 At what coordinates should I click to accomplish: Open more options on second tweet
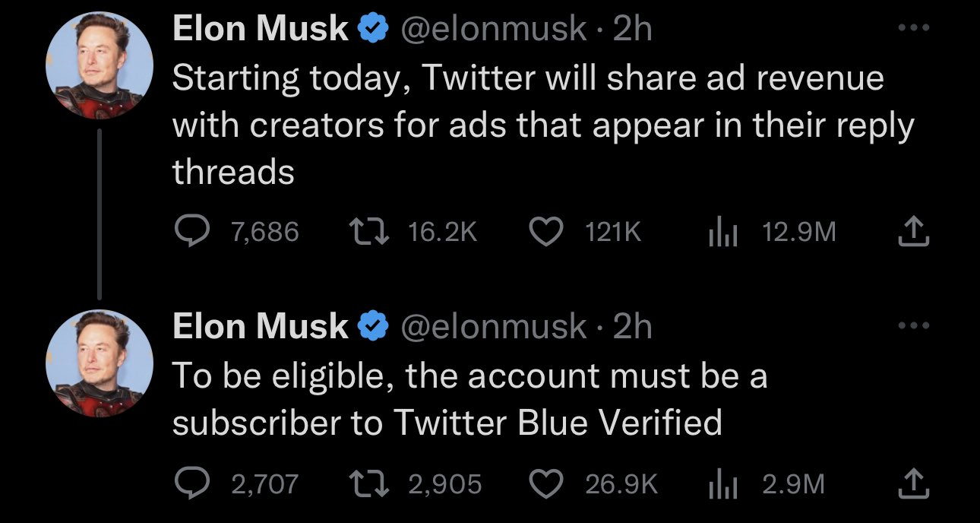point(913,325)
